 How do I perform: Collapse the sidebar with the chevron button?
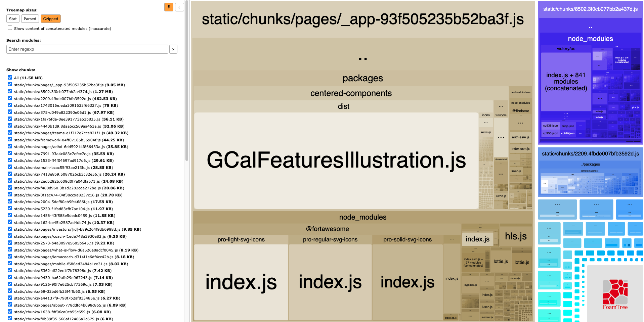click(179, 7)
